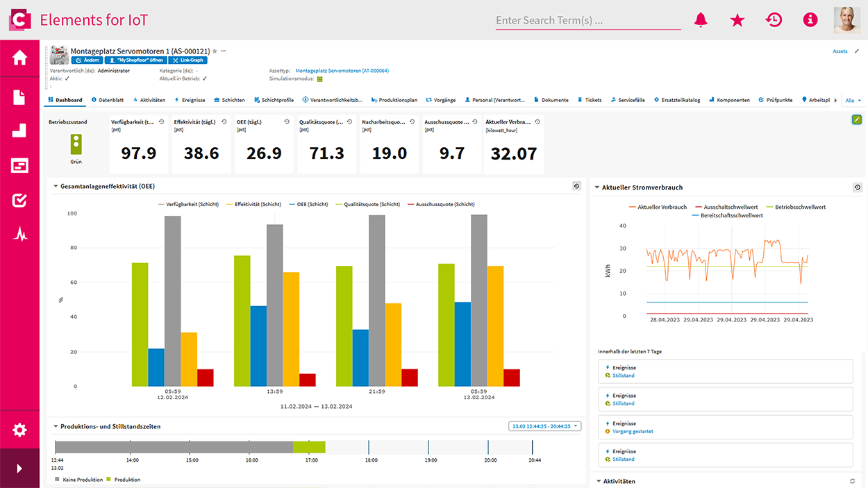The width and height of the screenshot is (868, 488).
Task: Open the Alle tabs dropdown
Action: pos(852,100)
